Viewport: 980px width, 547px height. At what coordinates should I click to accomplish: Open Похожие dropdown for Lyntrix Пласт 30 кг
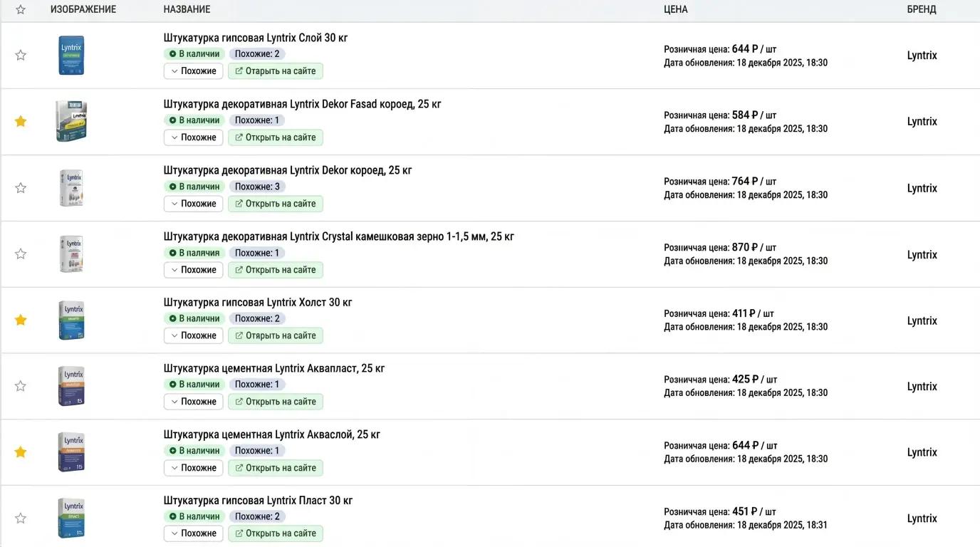click(193, 533)
